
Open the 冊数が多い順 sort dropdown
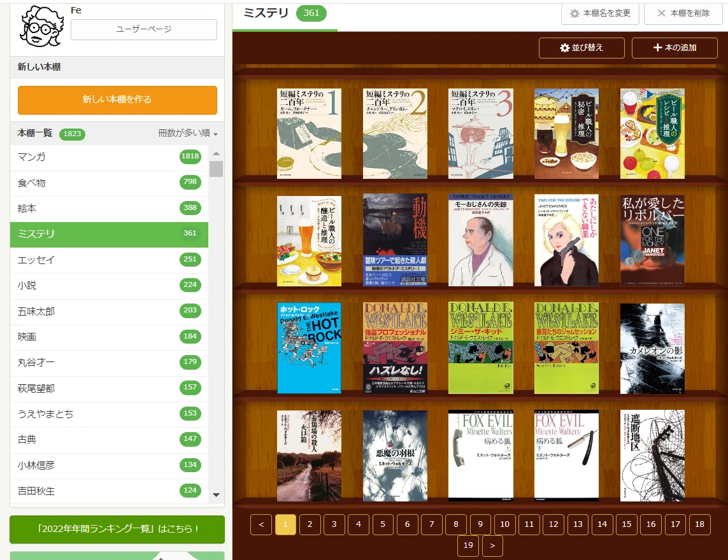pyautogui.click(x=188, y=133)
